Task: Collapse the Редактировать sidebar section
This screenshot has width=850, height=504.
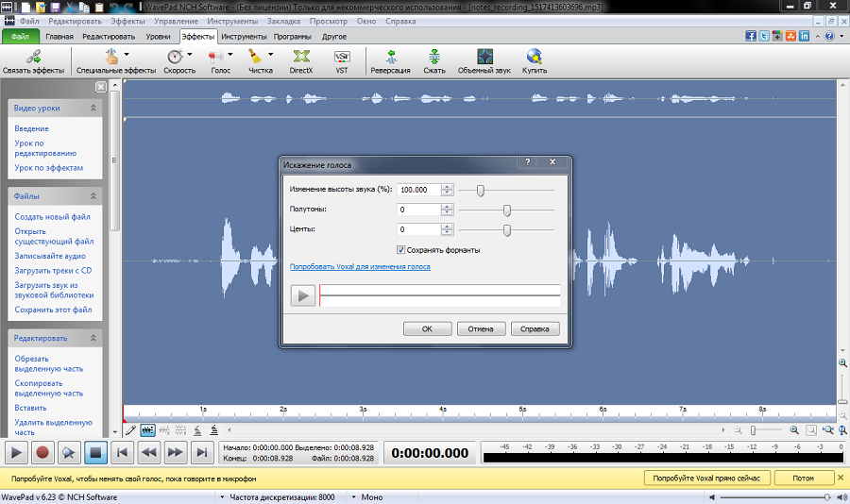Action: [93, 338]
